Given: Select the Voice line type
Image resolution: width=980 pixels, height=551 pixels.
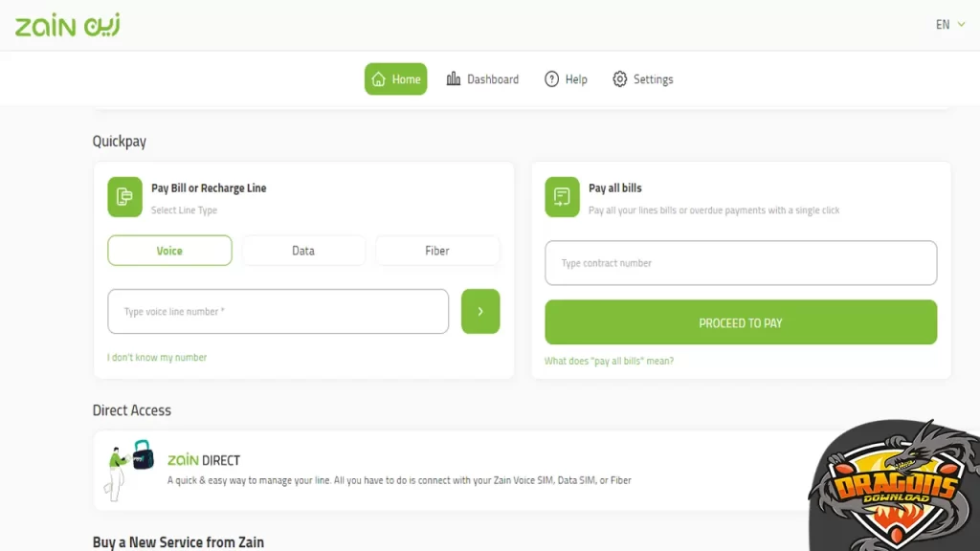Looking at the screenshot, I should click(169, 251).
